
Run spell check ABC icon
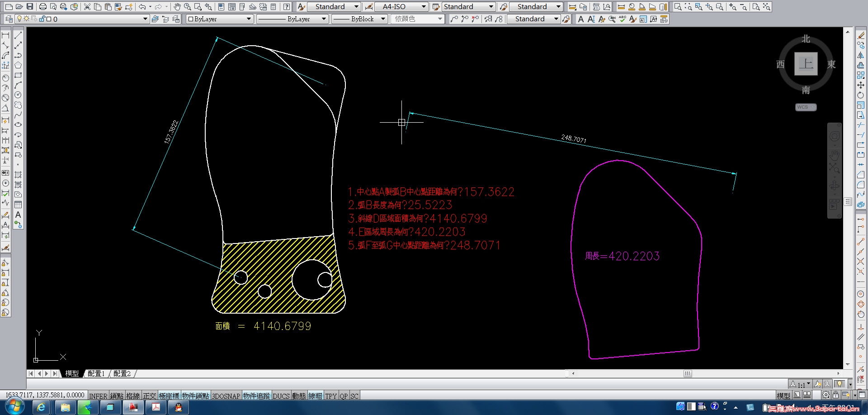click(623, 19)
